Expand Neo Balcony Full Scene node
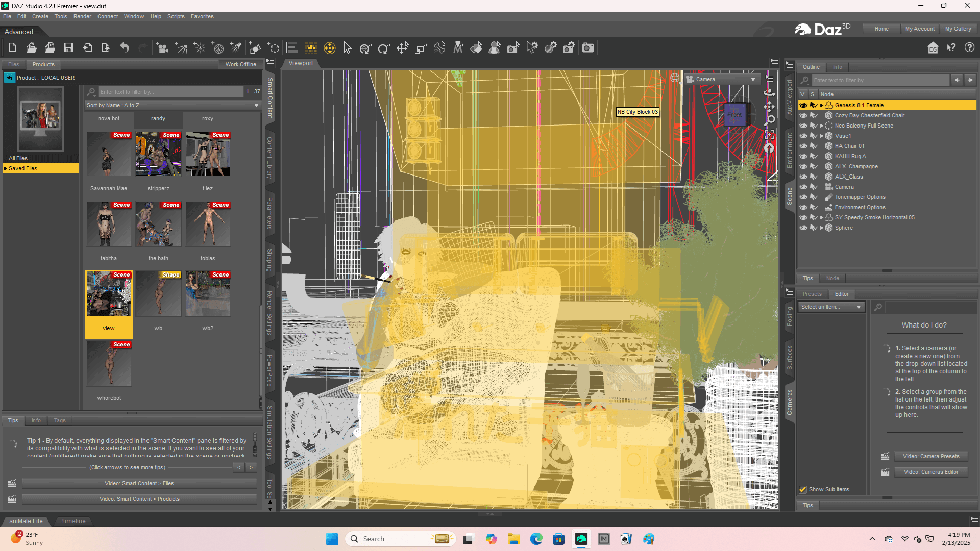The height and width of the screenshot is (551, 980). (822, 126)
